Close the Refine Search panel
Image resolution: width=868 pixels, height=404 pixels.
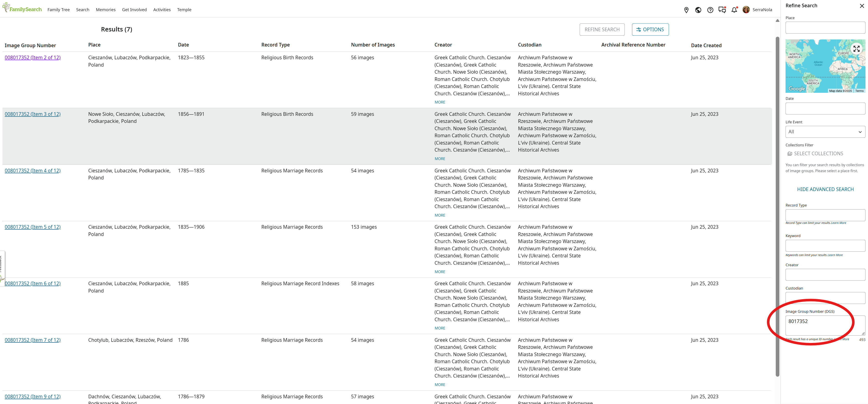click(862, 6)
